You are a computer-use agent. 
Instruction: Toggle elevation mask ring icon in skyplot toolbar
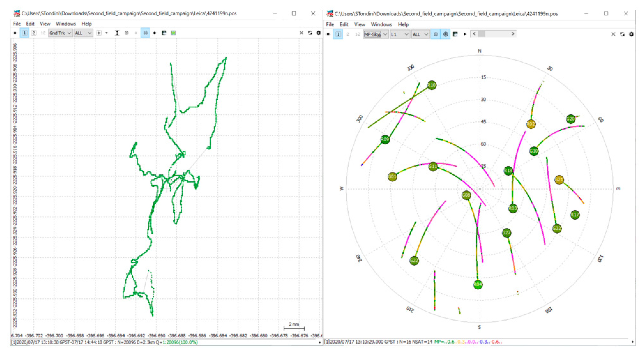[446, 34]
